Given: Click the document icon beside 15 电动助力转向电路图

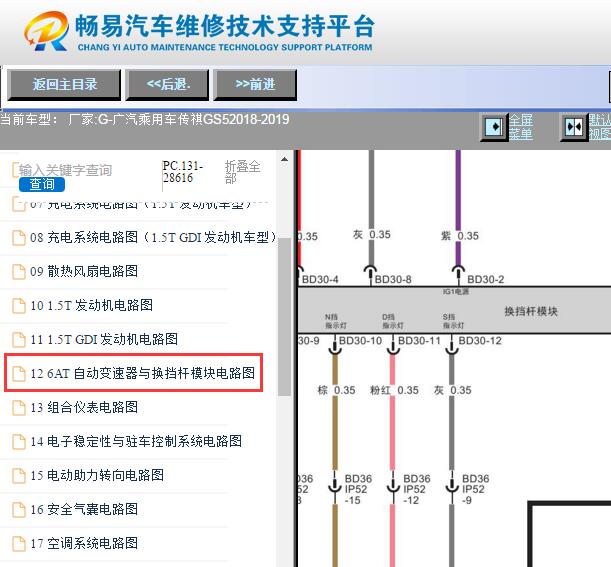Looking at the screenshot, I should 19,475.
